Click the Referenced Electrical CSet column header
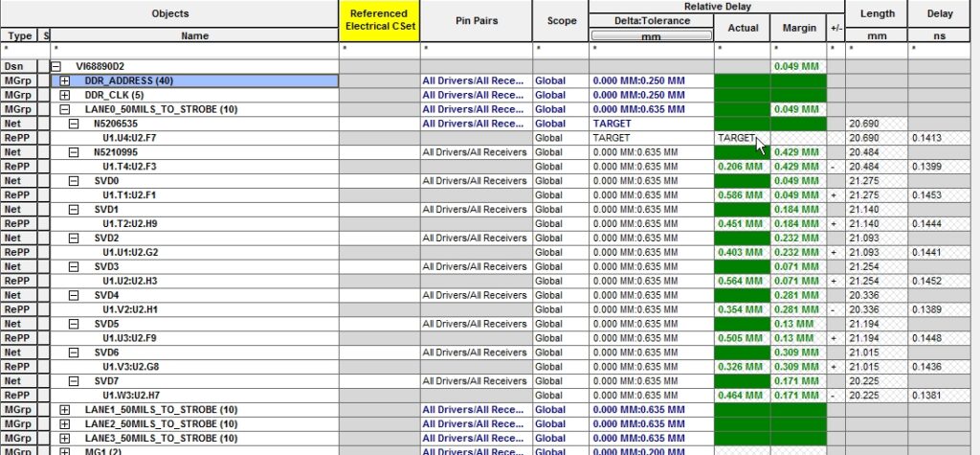980x455 pixels. point(378,20)
